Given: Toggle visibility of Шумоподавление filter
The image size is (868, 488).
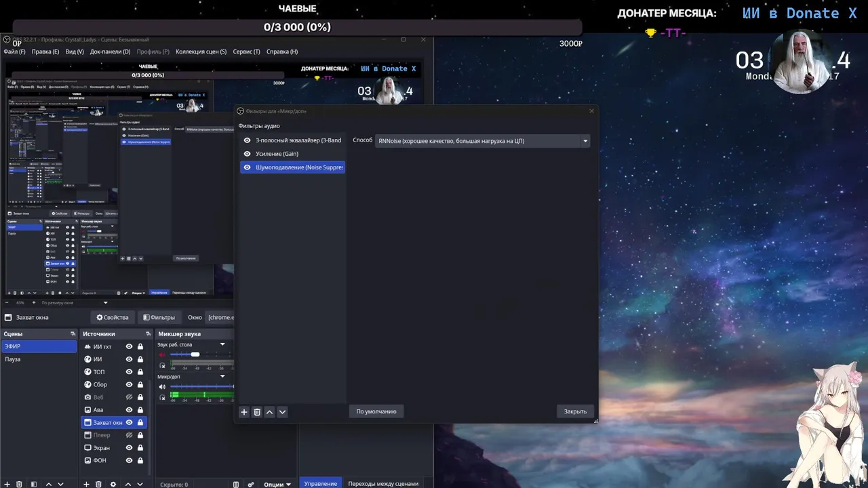Looking at the screenshot, I should click(247, 167).
